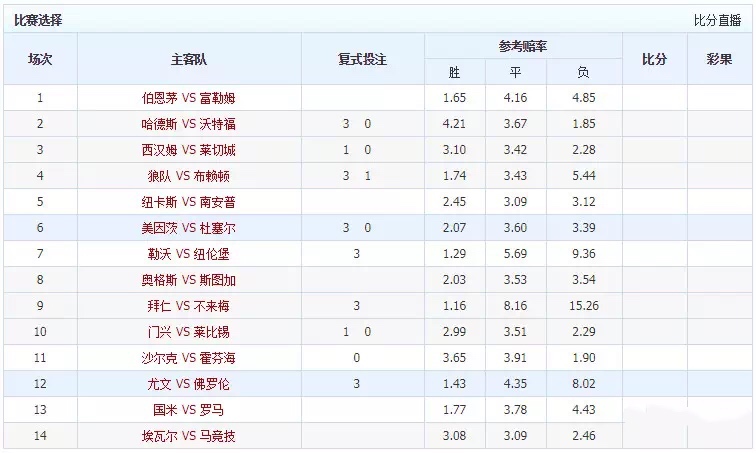Click lose odds 1.90 for 沙尔克 match
Viewport: 756px width, 453px height.
(x=584, y=358)
